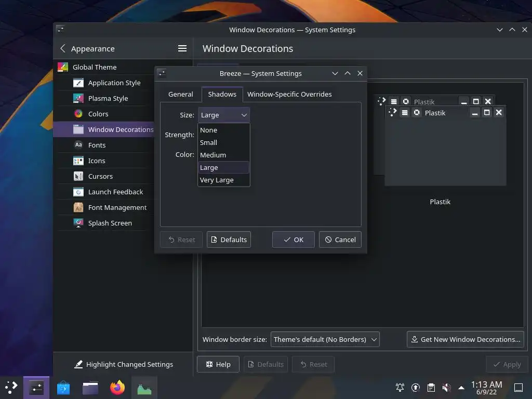
Task: Go back from the Appearance section
Action: click(63, 48)
